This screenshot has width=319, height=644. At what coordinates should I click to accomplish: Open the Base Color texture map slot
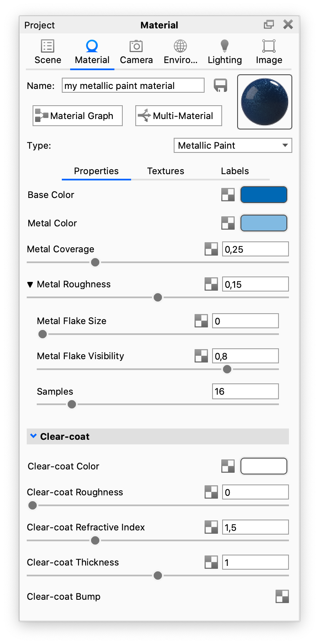pyautogui.click(x=228, y=195)
